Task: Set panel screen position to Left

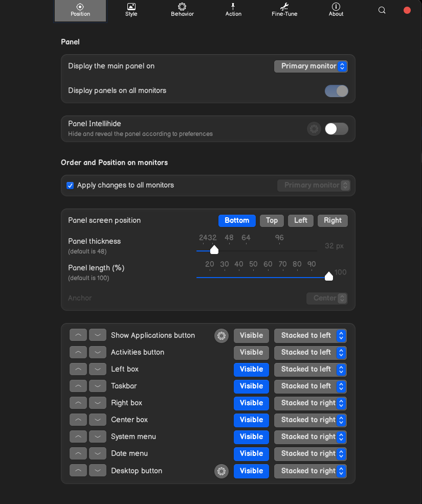Action: pos(301,221)
